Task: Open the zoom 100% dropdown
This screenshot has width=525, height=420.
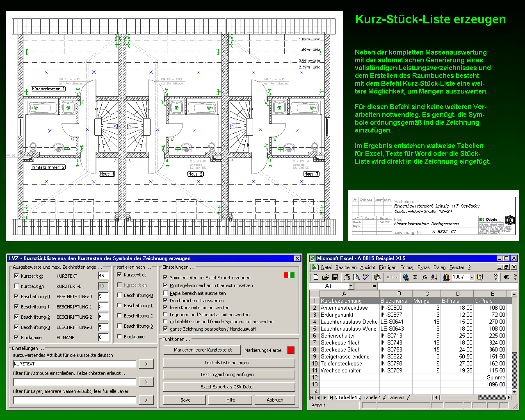Action: pos(472,277)
